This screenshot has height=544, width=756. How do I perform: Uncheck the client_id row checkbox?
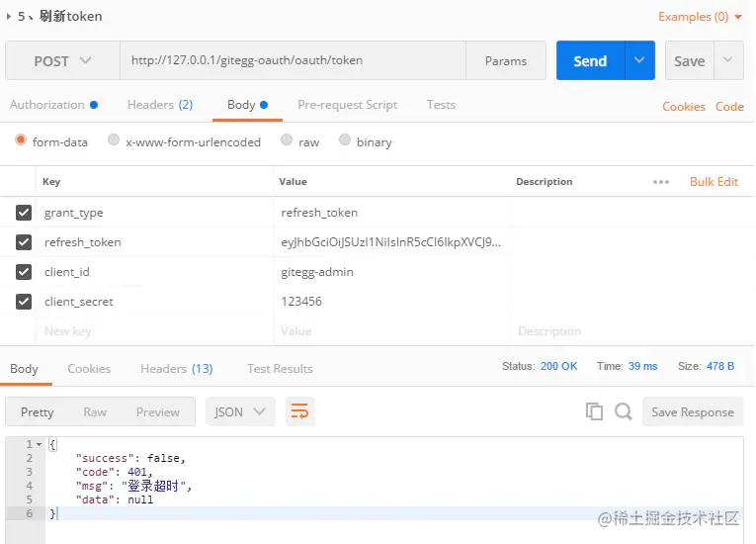24,272
